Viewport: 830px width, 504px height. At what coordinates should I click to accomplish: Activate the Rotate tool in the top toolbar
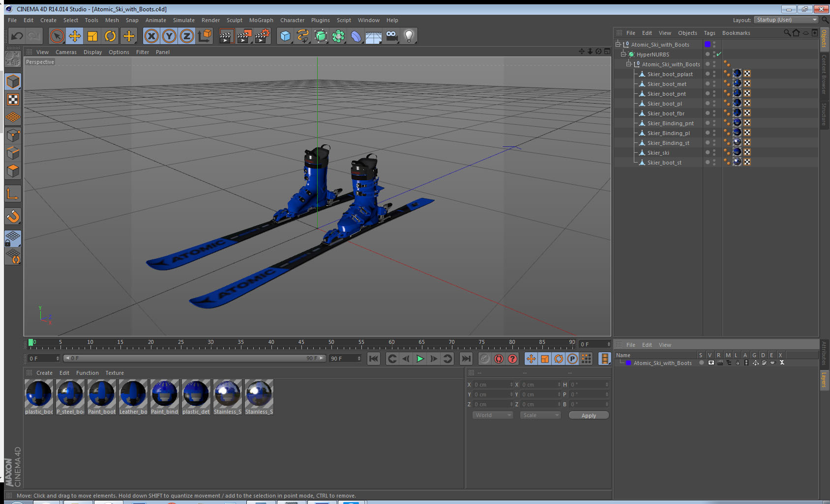110,36
